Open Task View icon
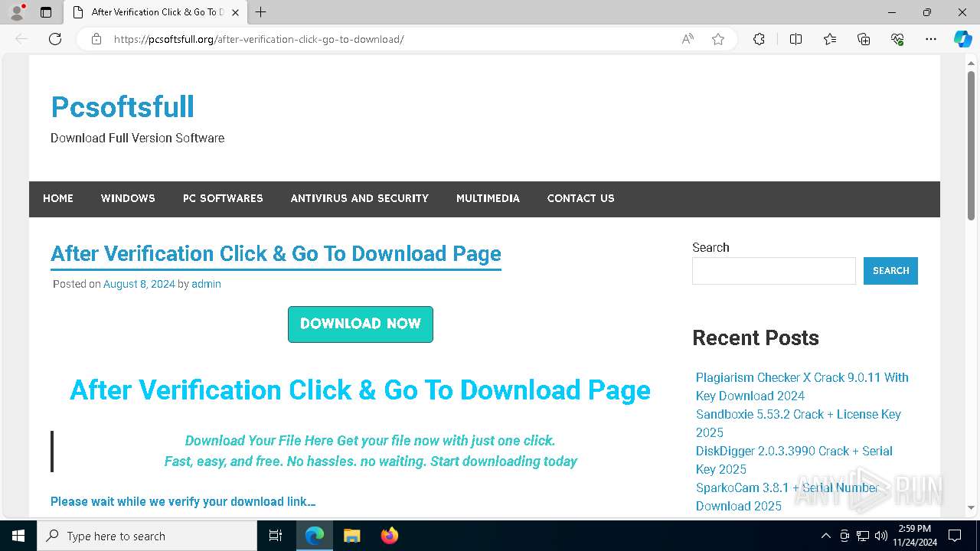 pos(276,536)
